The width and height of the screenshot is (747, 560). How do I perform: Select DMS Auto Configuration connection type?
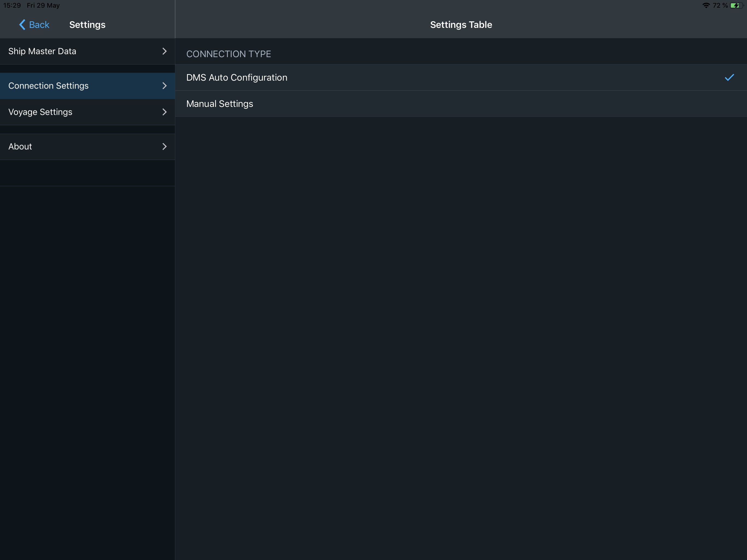[x=237, y=77]
